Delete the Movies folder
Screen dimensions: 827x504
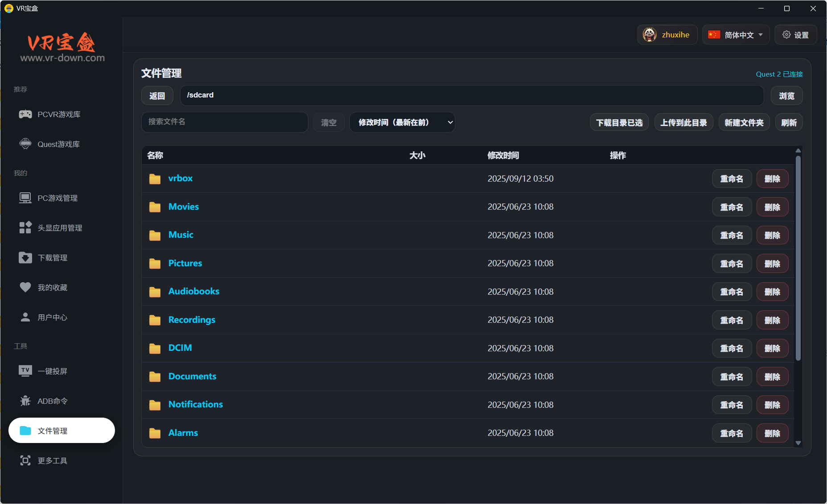pos(772,207)
